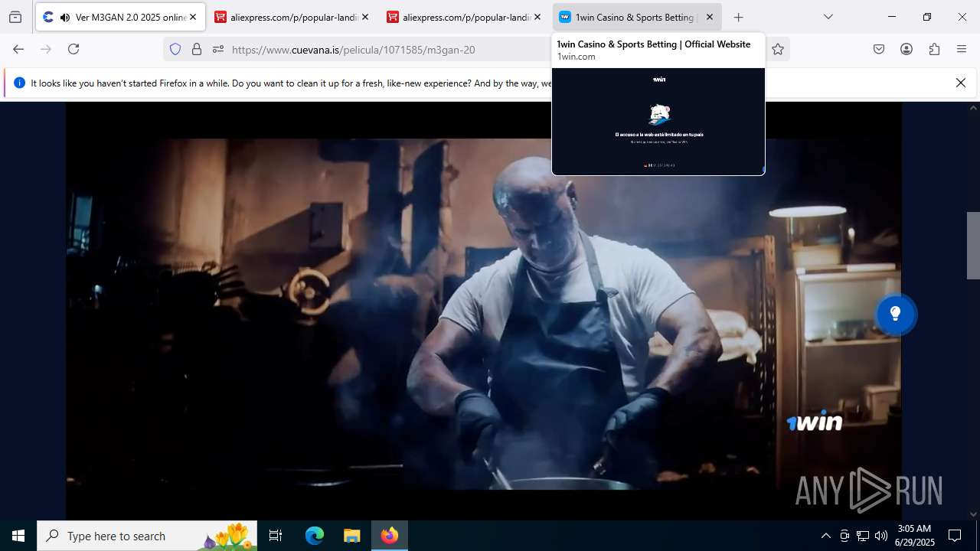Open the Windows Start menu
This screenshot has width=980, height=551.
pos(18,536)
